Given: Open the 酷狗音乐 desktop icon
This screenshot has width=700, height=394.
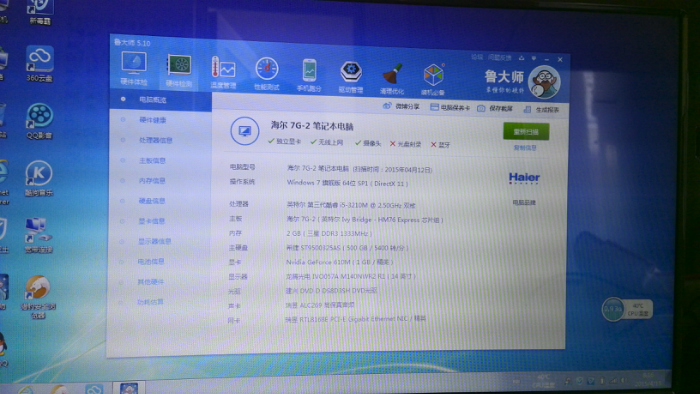Looking at the screenshot, I should (39, 178).
